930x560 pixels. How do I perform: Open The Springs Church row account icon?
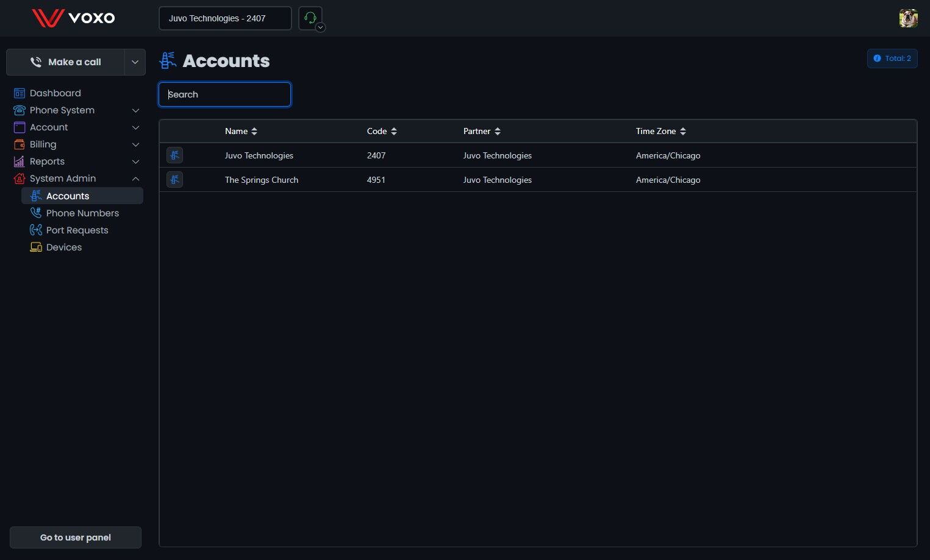point(174,180)
